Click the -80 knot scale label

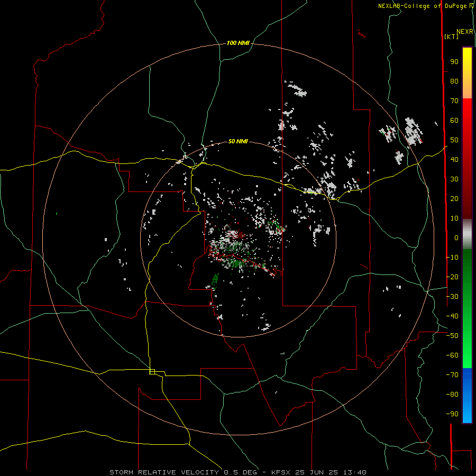pyautogui.click(x=452, y=395)
